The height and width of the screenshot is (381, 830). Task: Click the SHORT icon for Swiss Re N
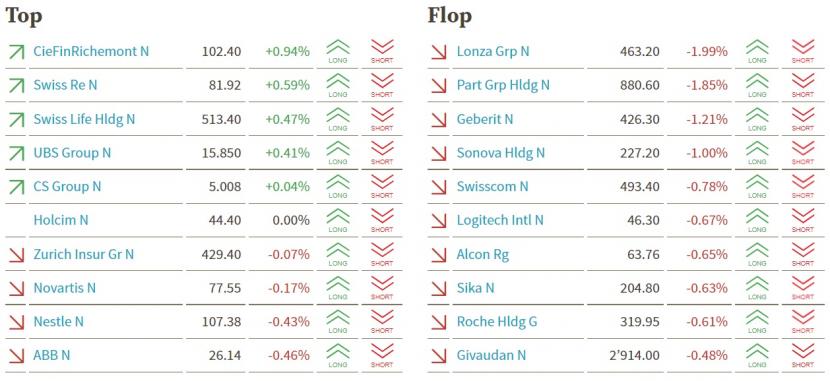click(382, 85)
